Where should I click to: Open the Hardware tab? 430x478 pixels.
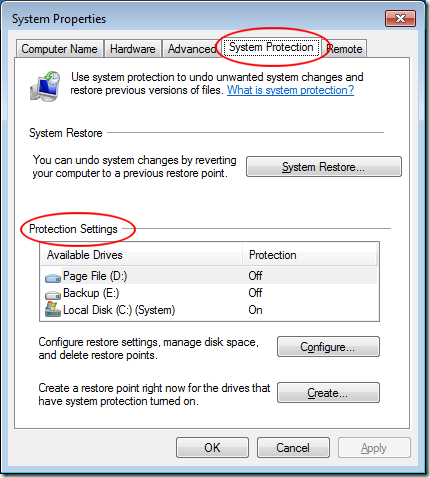click(133, 49)
